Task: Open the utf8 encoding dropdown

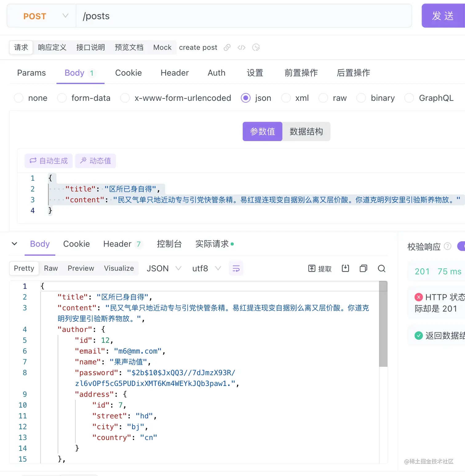Action: [x=206, y=268]
